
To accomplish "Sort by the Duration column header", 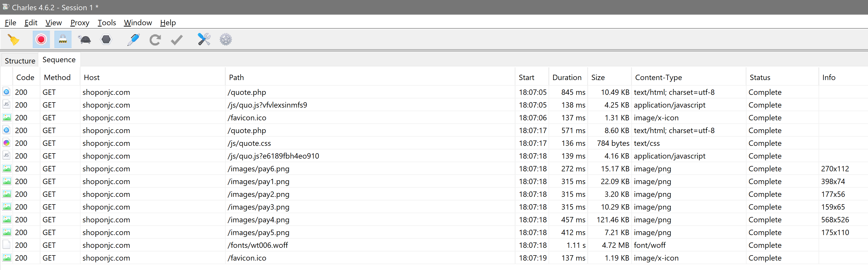I will (568, 77).
